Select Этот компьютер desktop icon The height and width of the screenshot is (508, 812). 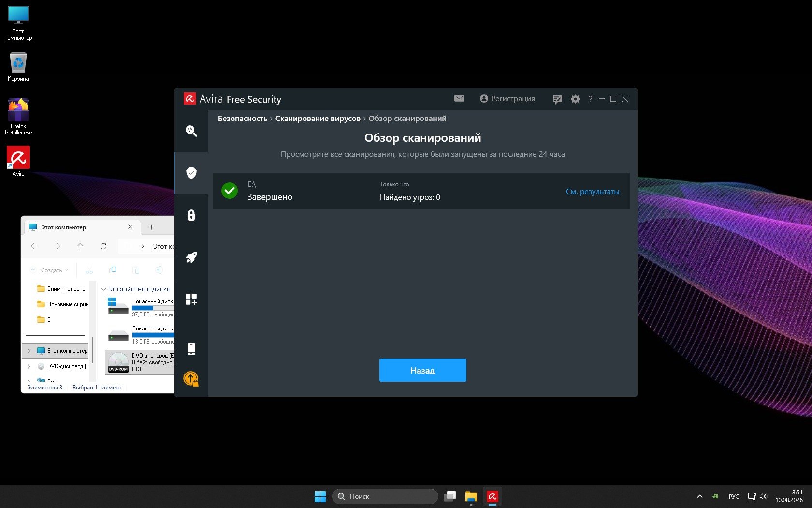(x=18, y=23)
